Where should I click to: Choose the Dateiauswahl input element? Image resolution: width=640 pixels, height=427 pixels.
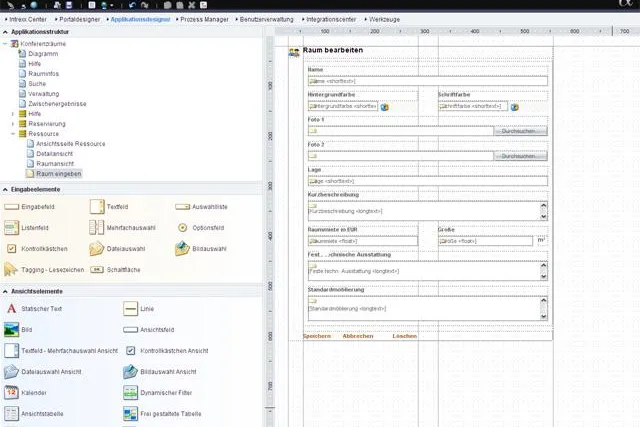coord(118,249)
